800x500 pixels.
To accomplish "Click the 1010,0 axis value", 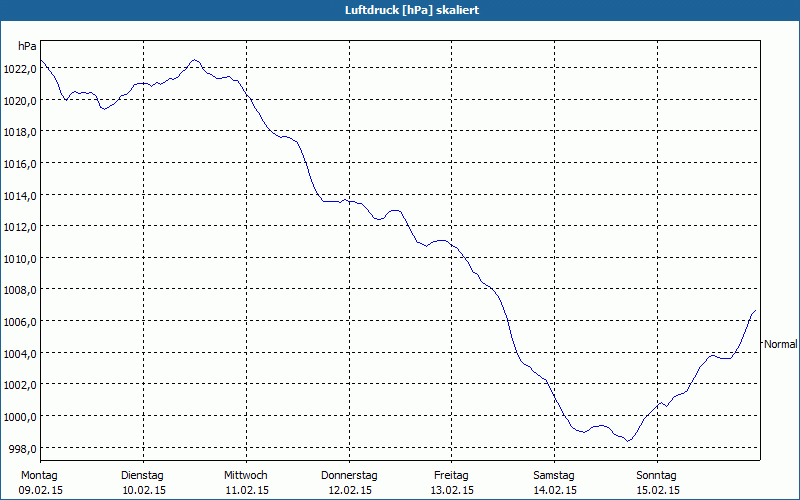I will 20,259.
